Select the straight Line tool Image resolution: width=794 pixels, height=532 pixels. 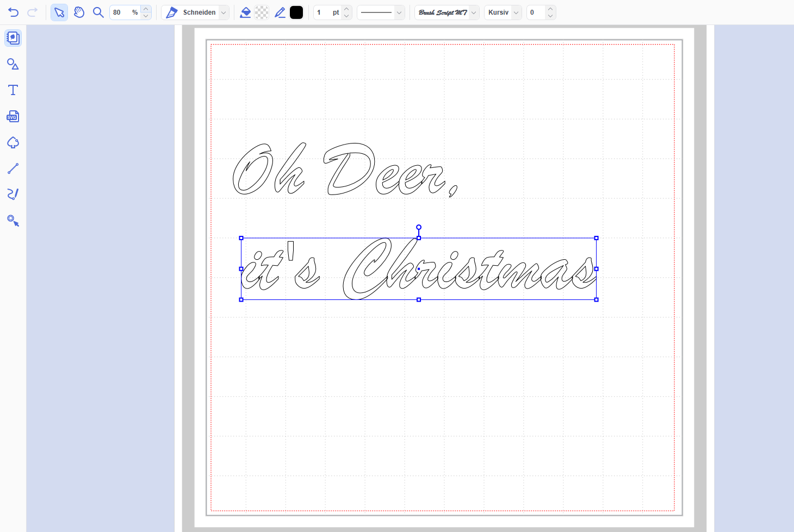(13, 168)
